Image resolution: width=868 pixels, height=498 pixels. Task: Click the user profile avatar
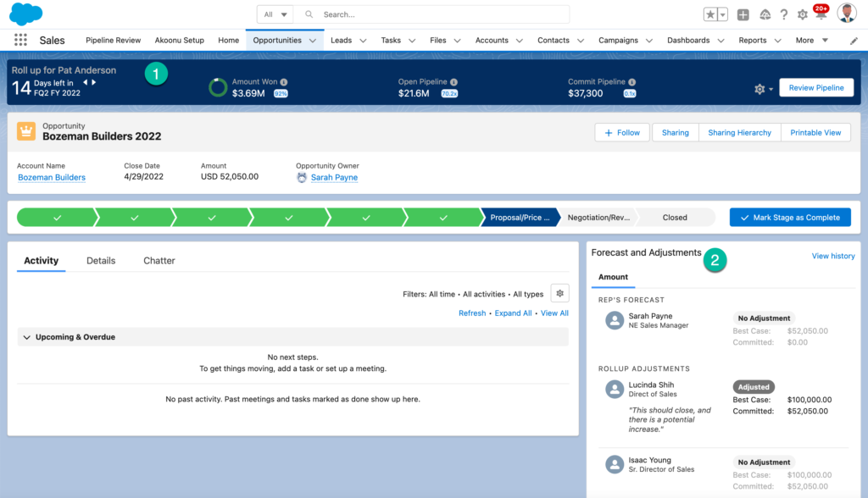[846, 14]
